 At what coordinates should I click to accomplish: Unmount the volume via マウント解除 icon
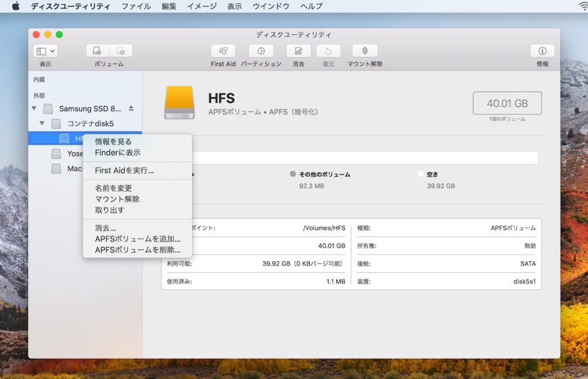point(364,52)
